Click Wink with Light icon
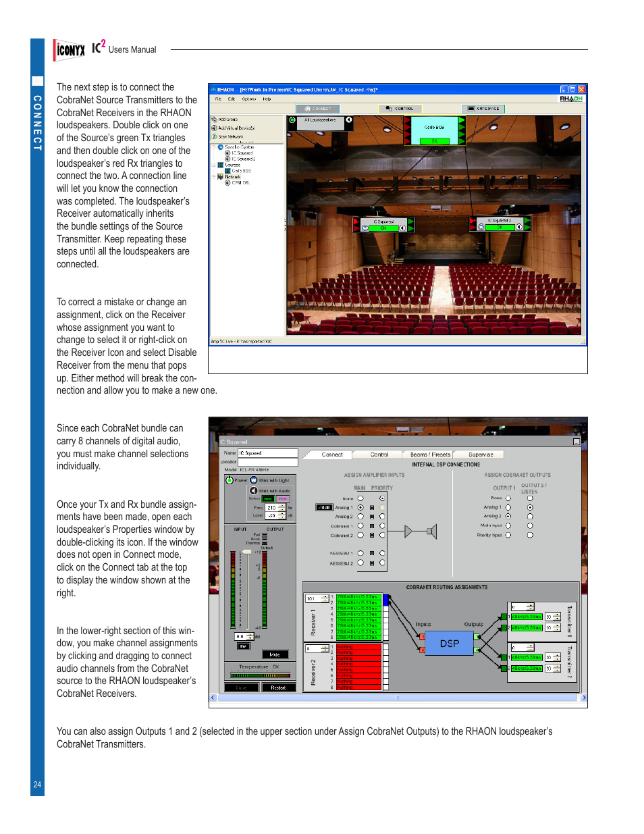This screenshot has width=644, height=834. tap(254, 480)
